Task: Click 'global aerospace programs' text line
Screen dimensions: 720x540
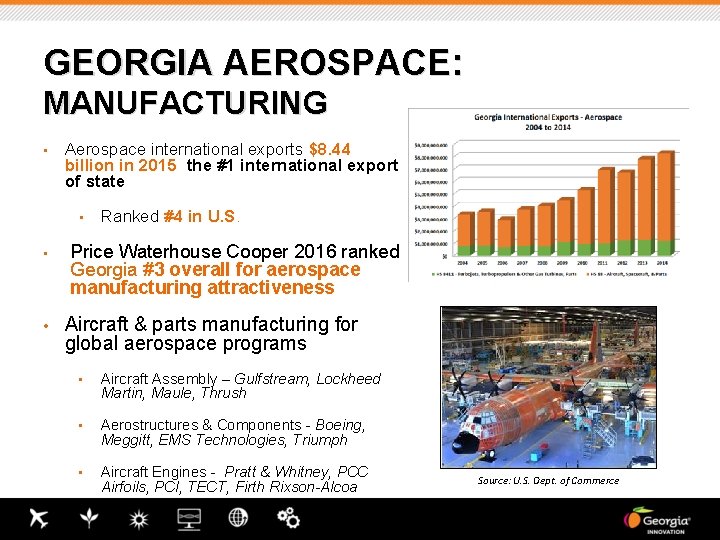Action: pyautogui.click(x=186, y=343)
